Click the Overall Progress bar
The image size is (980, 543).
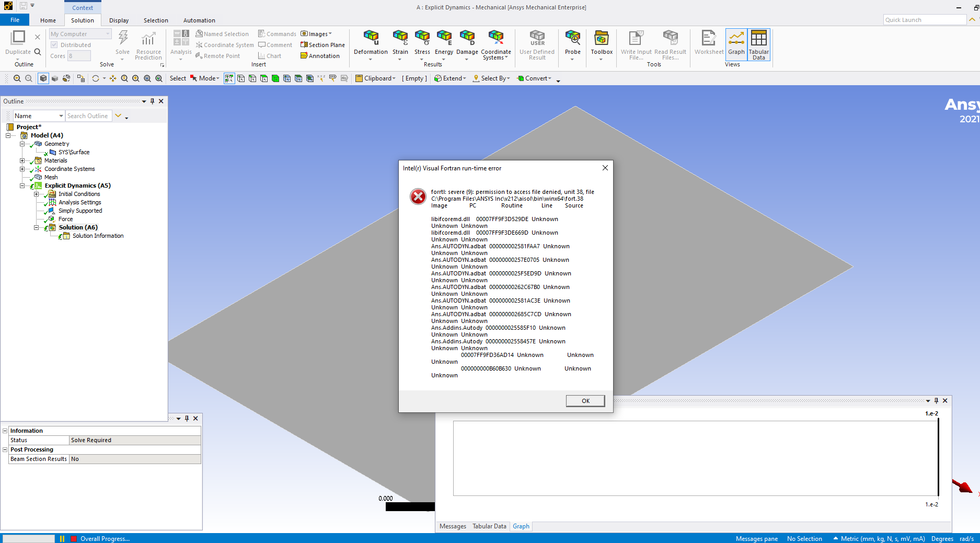[x=29, y=539]
